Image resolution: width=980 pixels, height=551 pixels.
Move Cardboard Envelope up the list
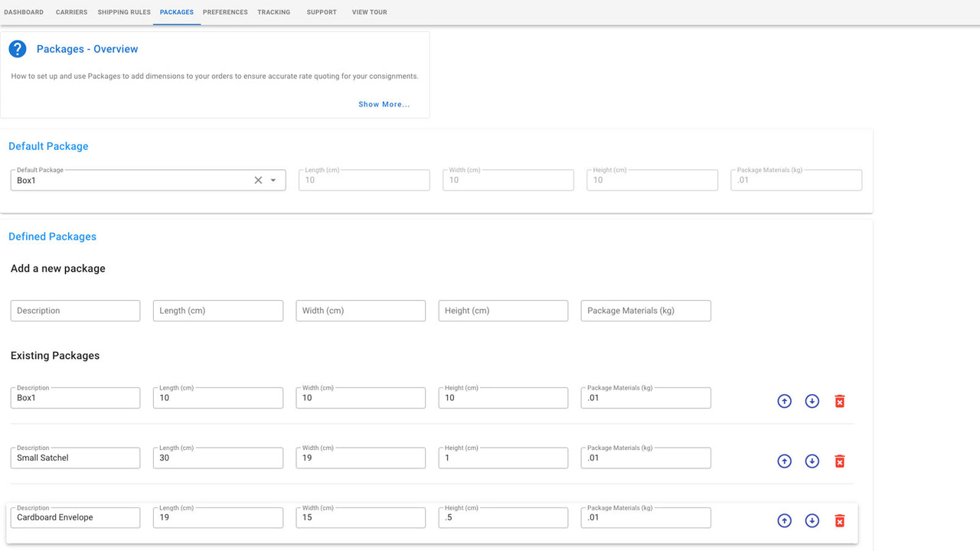[784, 520]
